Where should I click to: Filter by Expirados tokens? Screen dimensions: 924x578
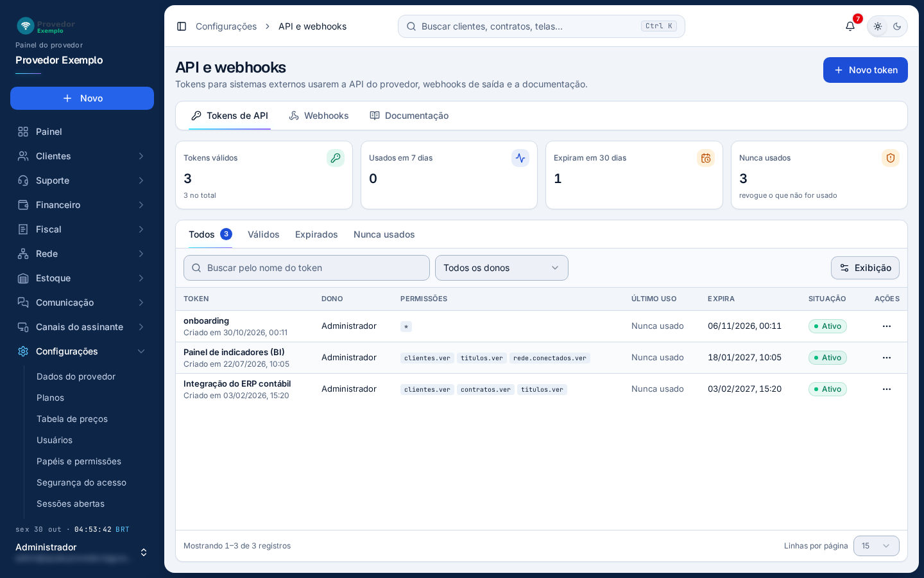[x=316, y=234]
